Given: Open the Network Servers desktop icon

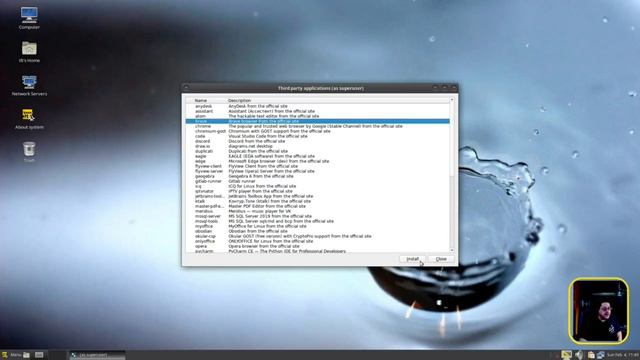Looking at the screenshot, I should click(x=29, y=85).
